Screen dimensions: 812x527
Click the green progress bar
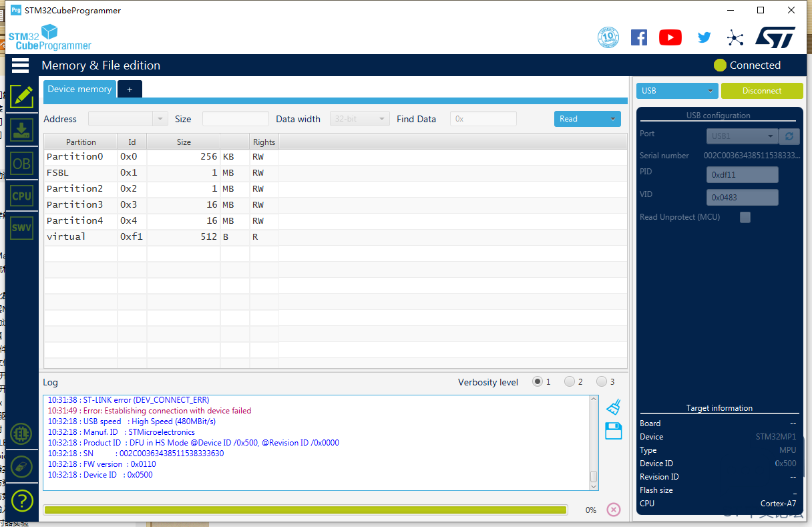pos(305,510)
